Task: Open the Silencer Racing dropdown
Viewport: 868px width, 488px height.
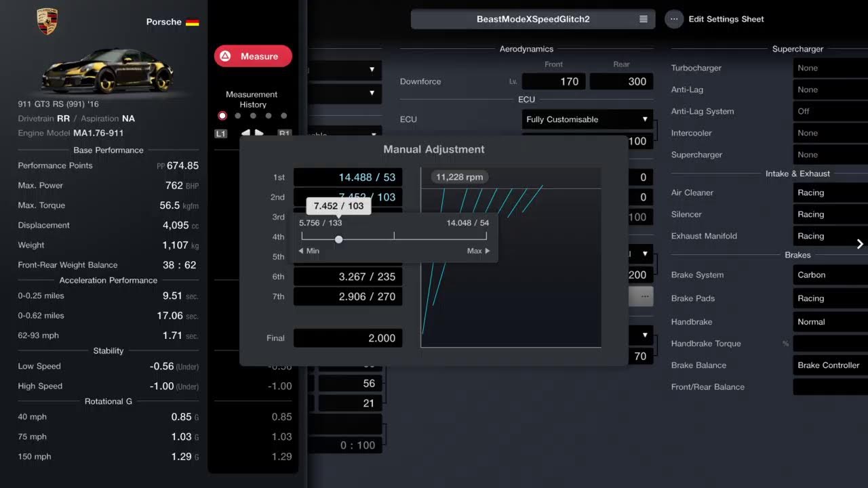Action: tap(830, 214)
